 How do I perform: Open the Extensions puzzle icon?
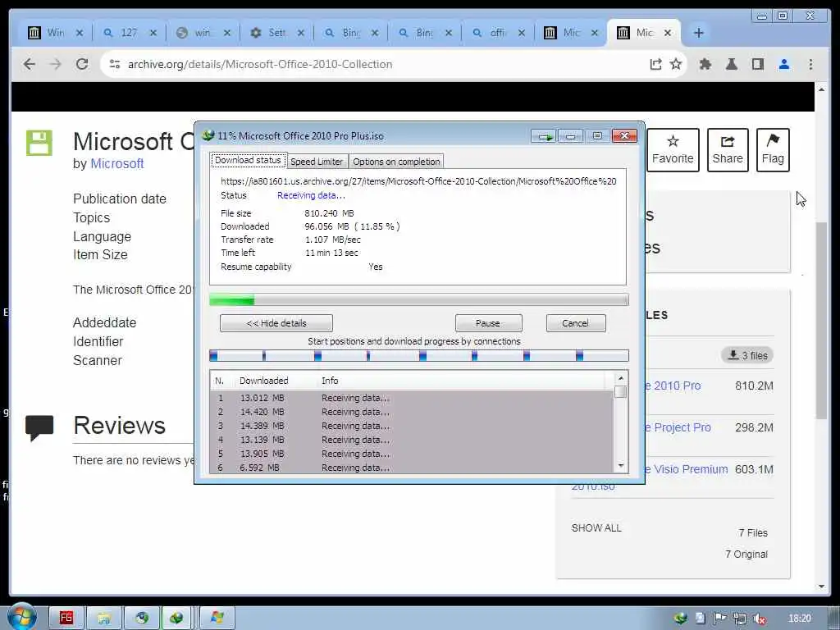(705, 64)
